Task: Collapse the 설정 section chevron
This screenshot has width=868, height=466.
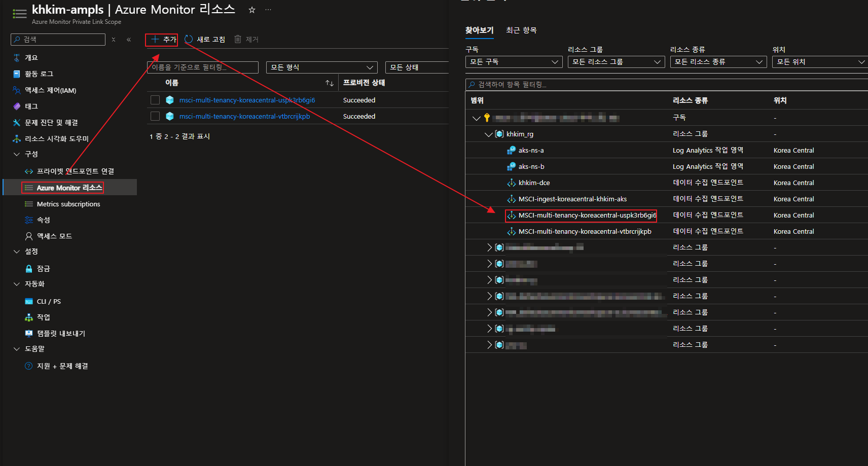Action: pyautogui.click(x=17, y=252)
